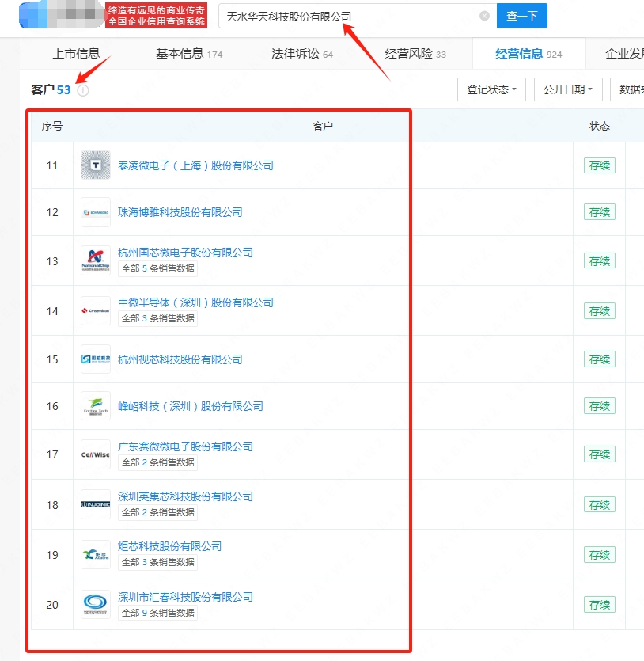Open the 泰凌微电子 company logo
644x661 pixels.
[x=96, y=165]
